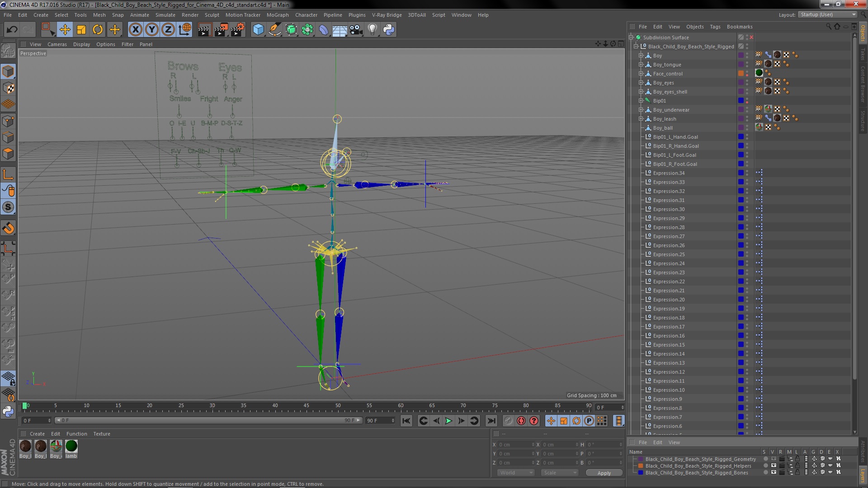868x488 pixels.
Task: Open the Animate menu
Action: tap(139, 15)
